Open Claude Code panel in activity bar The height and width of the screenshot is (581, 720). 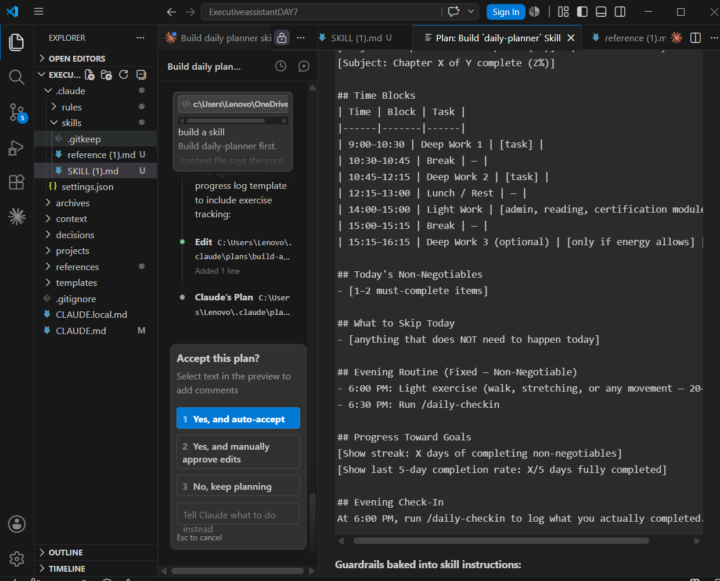pyautogui.click(x=17, y=216)
